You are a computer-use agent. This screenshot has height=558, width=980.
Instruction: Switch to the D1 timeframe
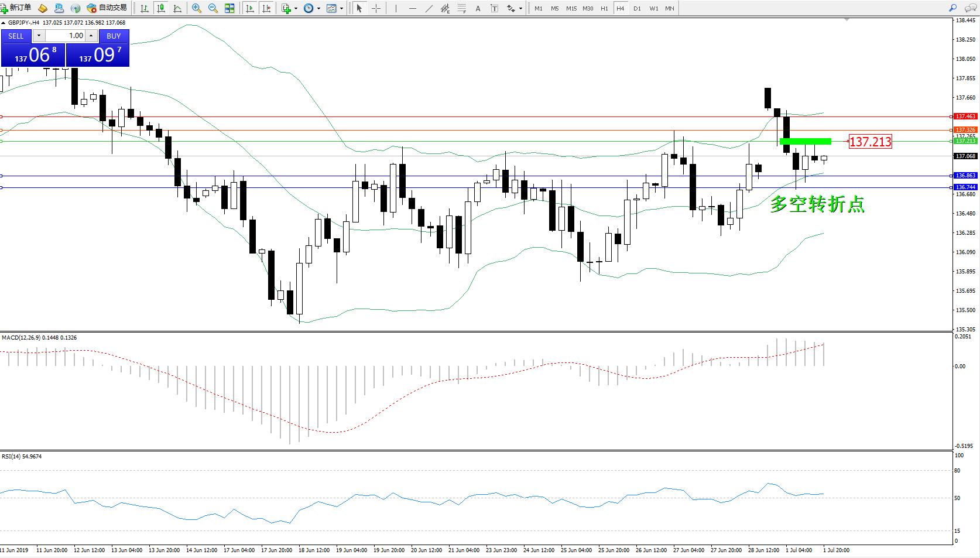637,8
